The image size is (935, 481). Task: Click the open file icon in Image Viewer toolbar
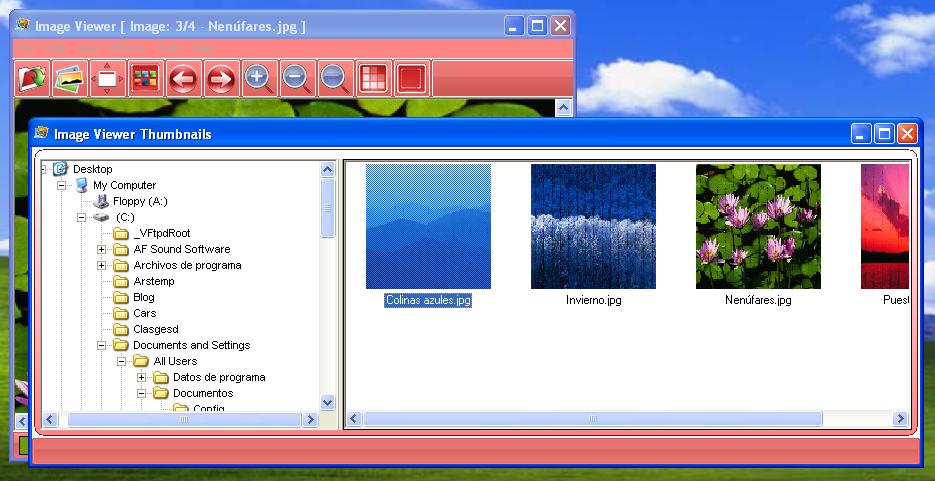pos(32,78)
